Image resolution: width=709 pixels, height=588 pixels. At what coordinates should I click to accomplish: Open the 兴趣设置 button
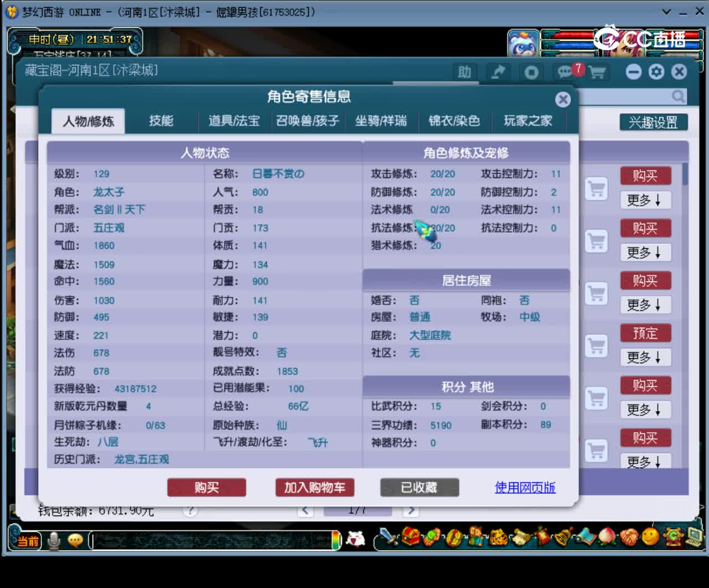(x=654, y=122)
